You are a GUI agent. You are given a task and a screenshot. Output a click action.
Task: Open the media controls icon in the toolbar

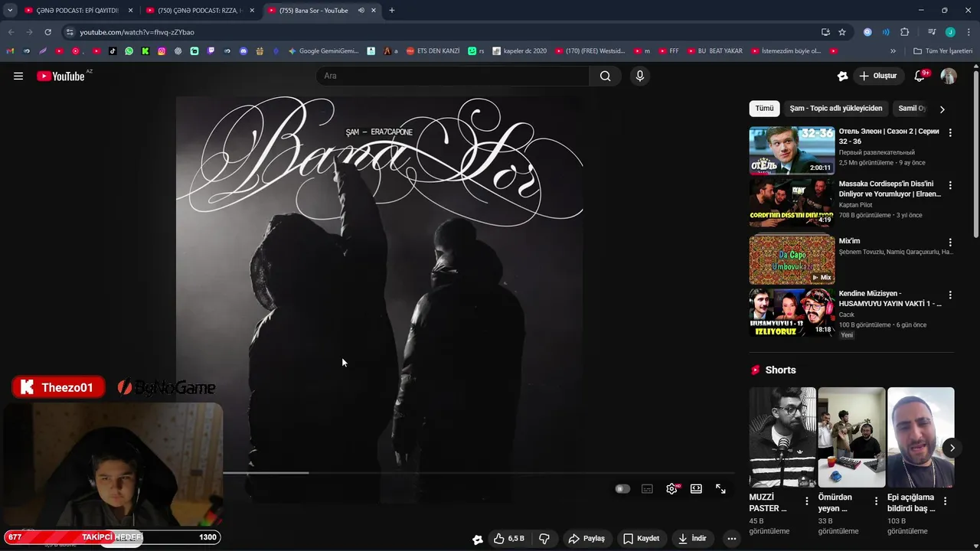tap(932, 32)
